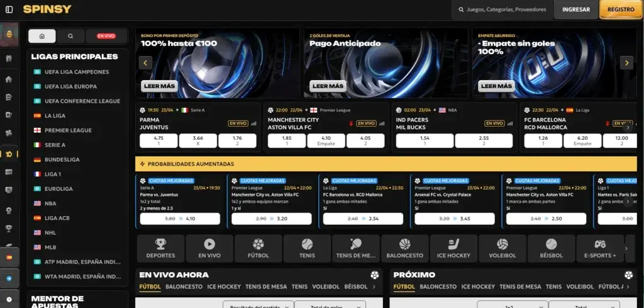
Task: Reveal more sport category tiles with chevron
Action: tap(626, 248)
